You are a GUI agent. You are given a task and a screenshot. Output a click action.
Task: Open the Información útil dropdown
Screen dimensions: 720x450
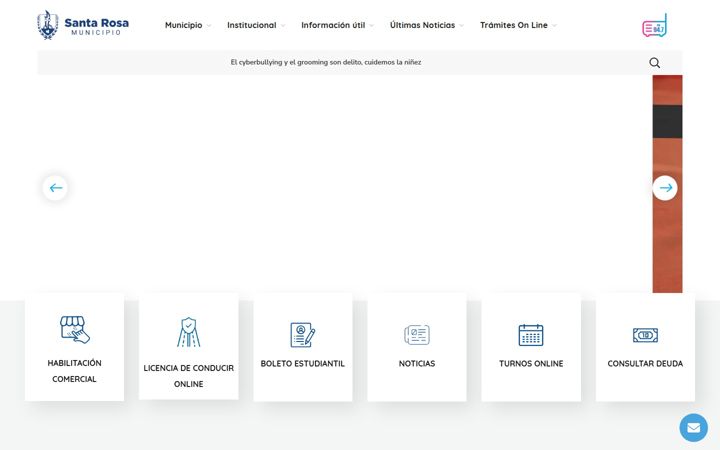coord(338,25)
